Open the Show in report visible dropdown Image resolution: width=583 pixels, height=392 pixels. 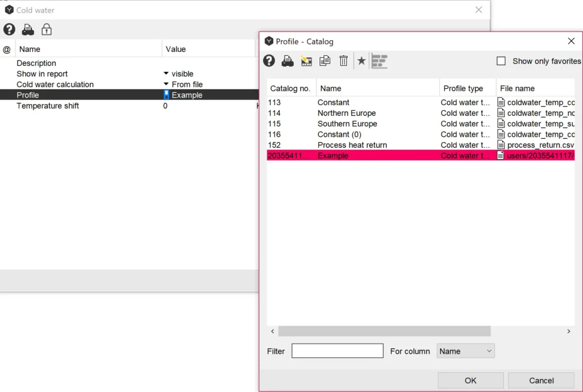[166, 74]
